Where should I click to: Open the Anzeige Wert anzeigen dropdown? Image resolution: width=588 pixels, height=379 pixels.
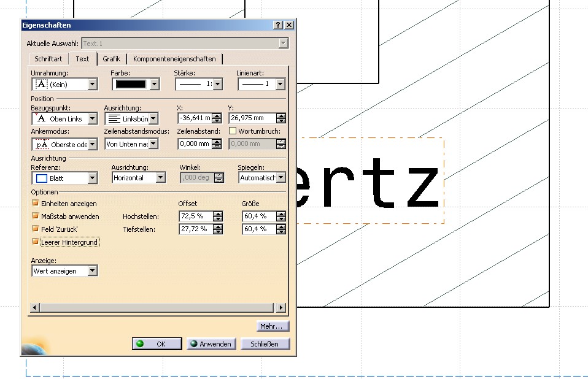(93, 271)
